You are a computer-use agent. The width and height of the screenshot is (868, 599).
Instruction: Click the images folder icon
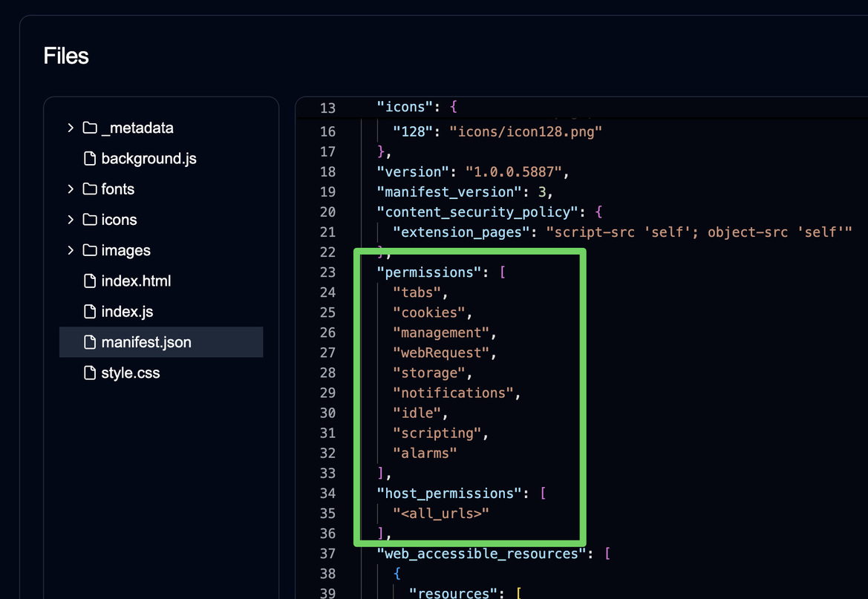(90, 251)
